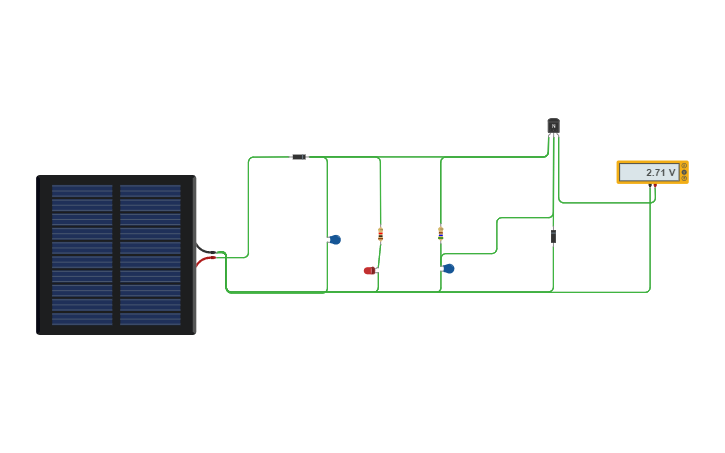Image resolution: width=725 pixels, height=453 pixels.
Task: Click the multimeter's red positive terminal
Action: point(655,185)
